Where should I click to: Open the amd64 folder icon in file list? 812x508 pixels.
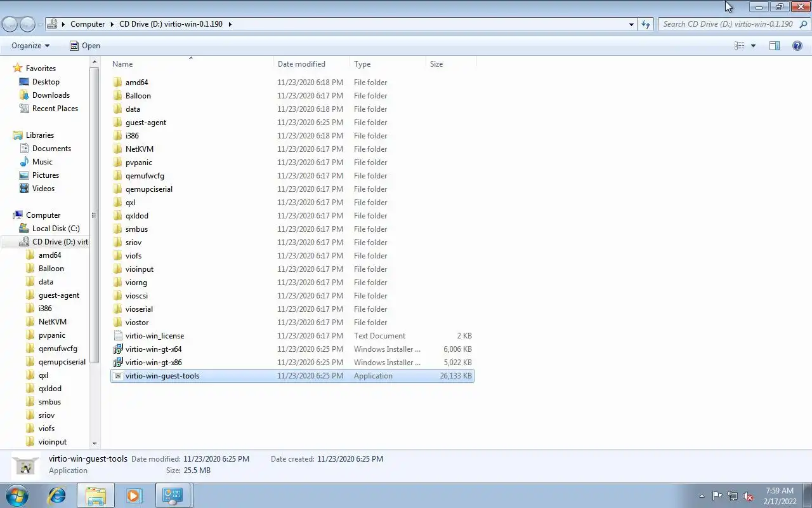coord(118,83)
